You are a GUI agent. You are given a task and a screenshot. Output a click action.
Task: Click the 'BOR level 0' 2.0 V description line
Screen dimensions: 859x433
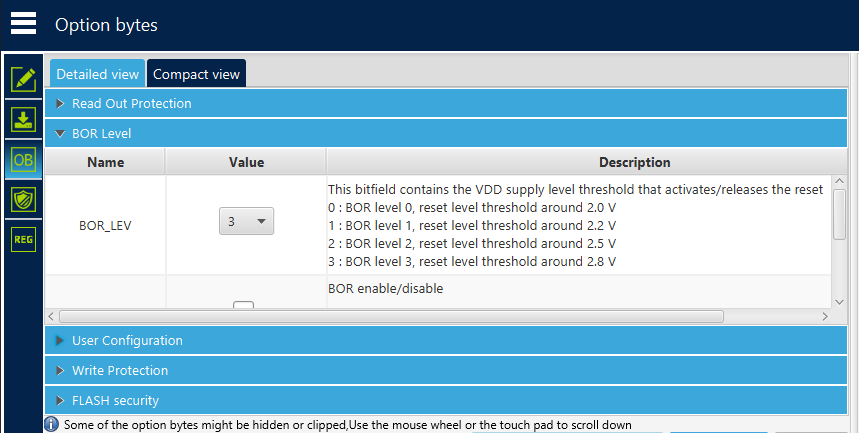click(x=472, y=208)
